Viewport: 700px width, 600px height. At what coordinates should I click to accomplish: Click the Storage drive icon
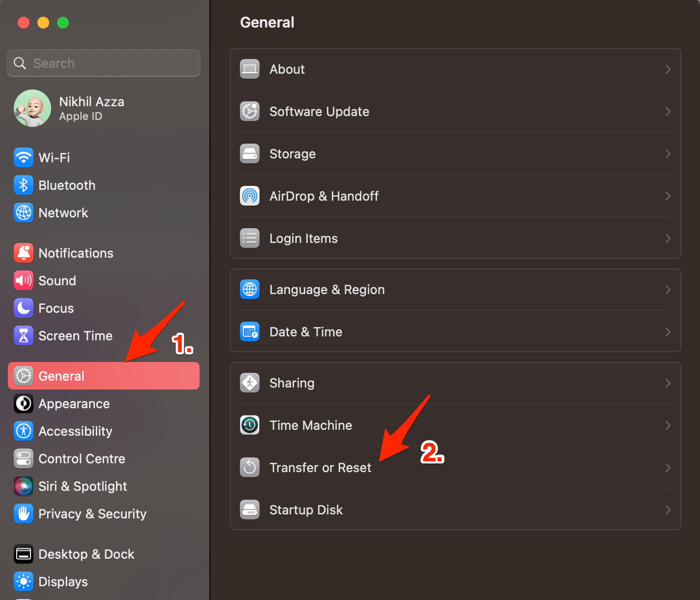pyautogui.click(x=250, y=154)
